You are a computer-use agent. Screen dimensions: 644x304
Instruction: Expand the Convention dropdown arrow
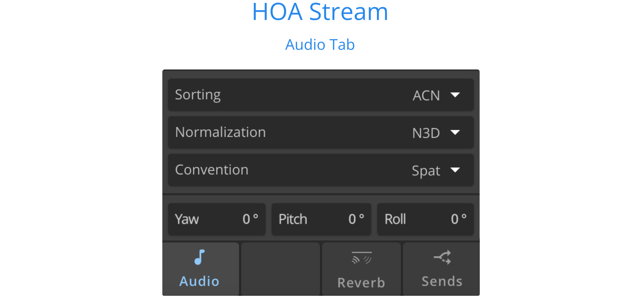pyautogui.click(x=455, y=170)
